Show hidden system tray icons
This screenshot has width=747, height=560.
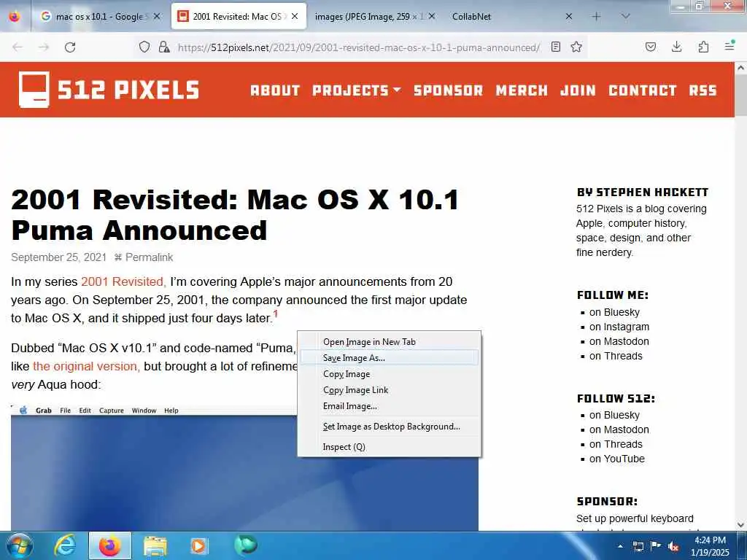pos(620,546)
